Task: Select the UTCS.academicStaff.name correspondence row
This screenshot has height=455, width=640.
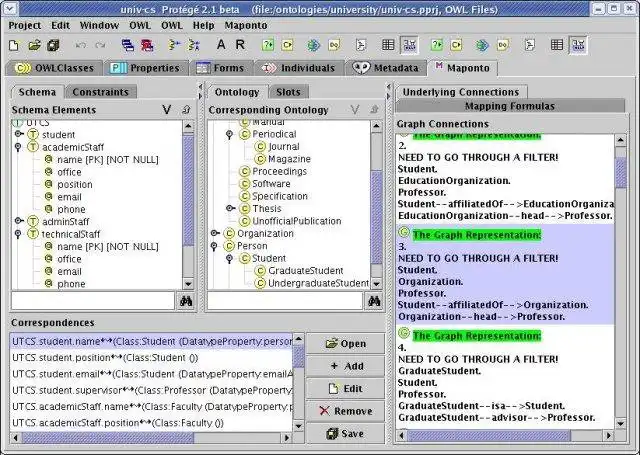Action: click(151, 407)
